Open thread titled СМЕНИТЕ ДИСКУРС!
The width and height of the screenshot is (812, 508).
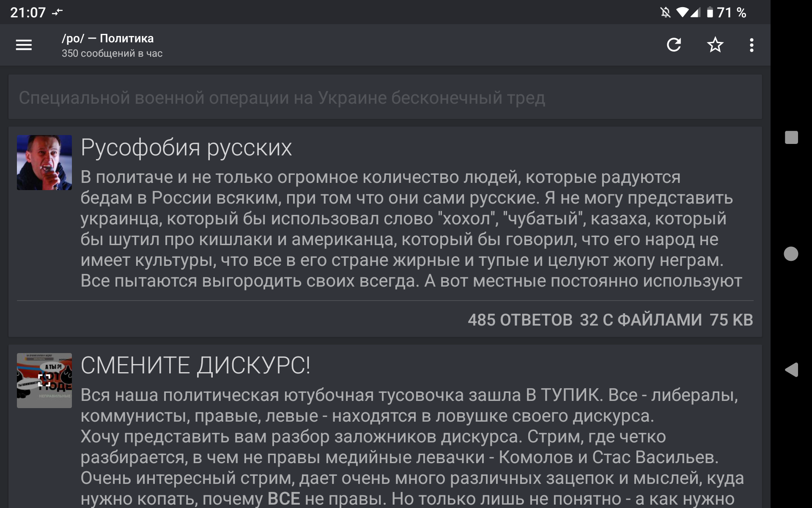[195, 365]
